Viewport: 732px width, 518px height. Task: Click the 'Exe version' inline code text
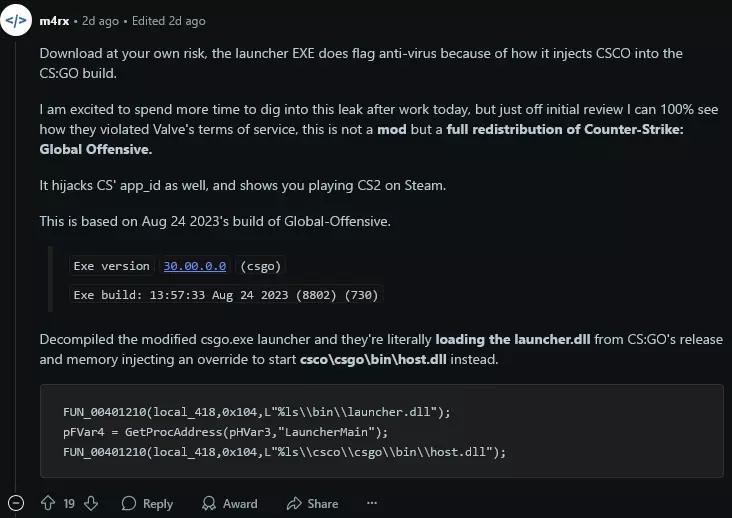(112, 266)
